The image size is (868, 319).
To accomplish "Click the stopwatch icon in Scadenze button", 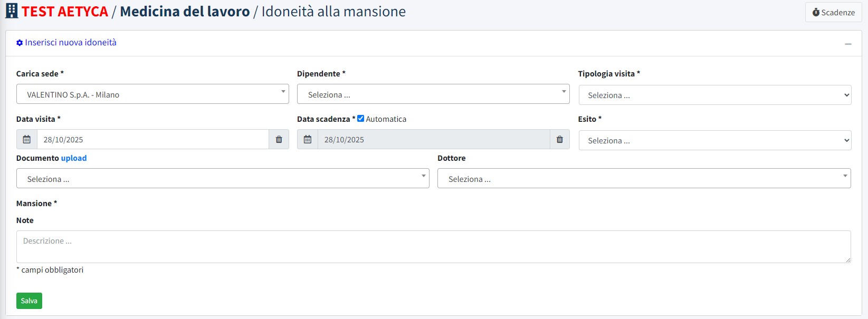I will [816, 12].
